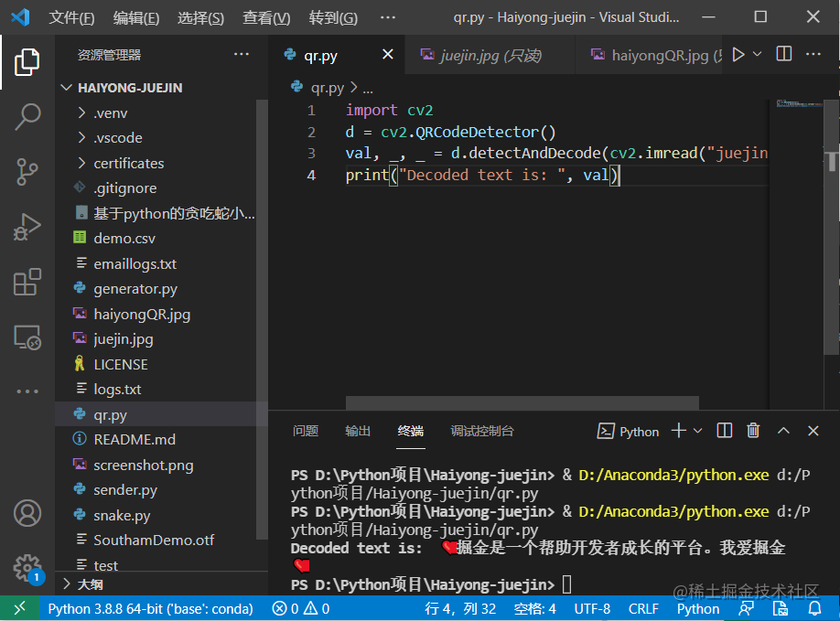Screen dimensions: 840x621
Task: Create a new terminal with plus icon
Action: (x=679, y=431)
